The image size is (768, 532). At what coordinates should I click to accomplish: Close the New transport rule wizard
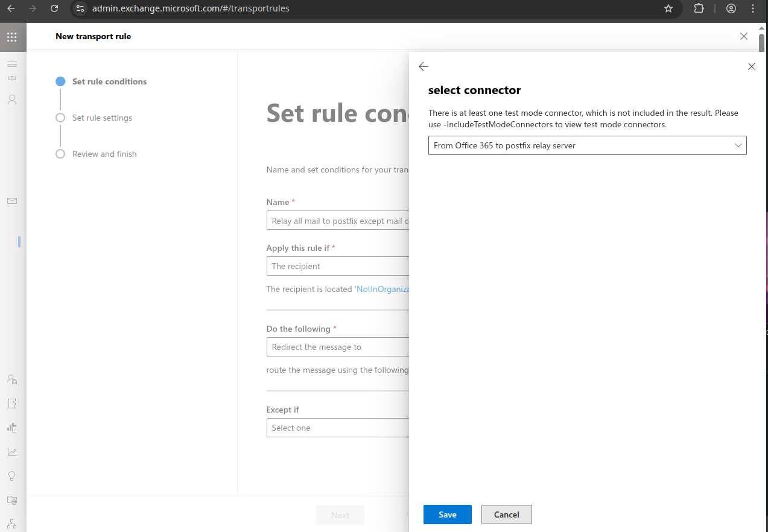[744, 36]
